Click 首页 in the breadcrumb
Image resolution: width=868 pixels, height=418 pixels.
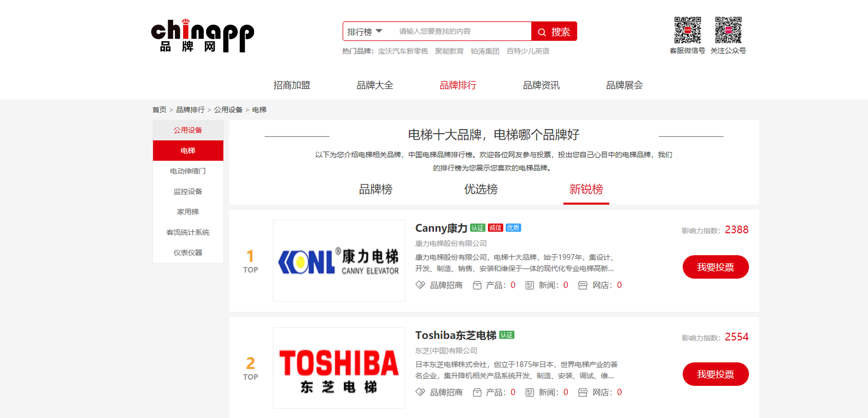[160, 110]
